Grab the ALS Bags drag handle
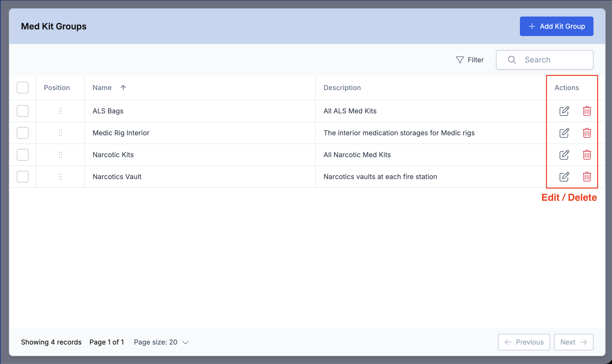The height and width of the screenshot is (364, 612). 60,111
